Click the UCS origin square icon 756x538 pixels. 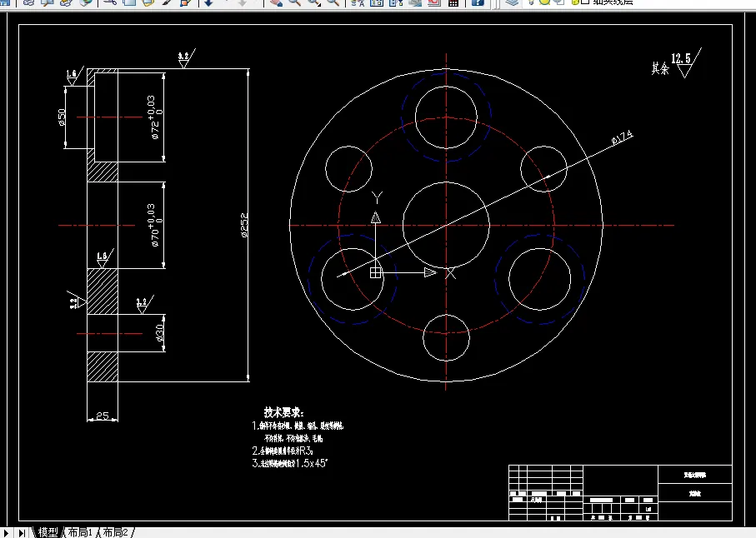click(376, 272)
